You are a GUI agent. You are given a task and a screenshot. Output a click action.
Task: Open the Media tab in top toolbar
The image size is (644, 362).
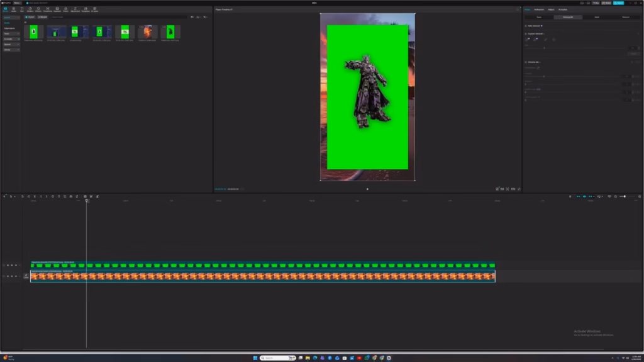click(5, 9)
